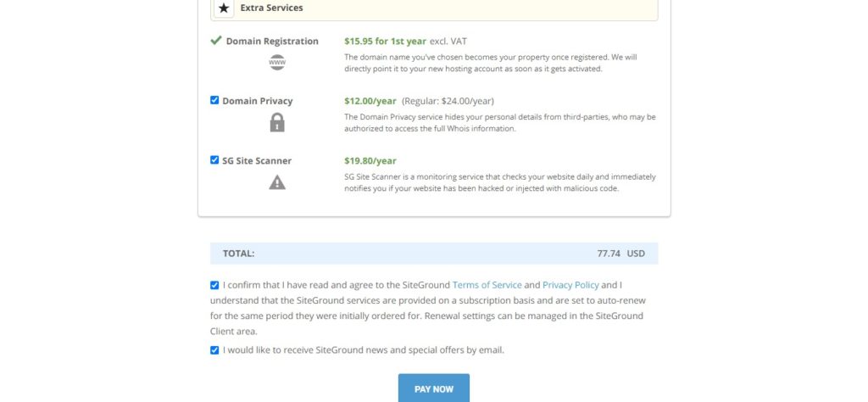
Task: Click the SG Site Scanner label text
Action: coord(257,160)
